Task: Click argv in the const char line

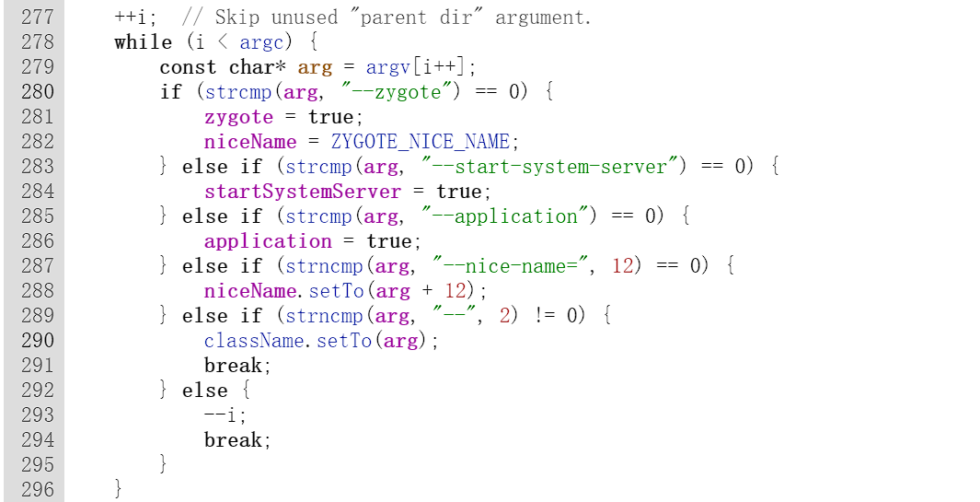Action: click(388, 67)
